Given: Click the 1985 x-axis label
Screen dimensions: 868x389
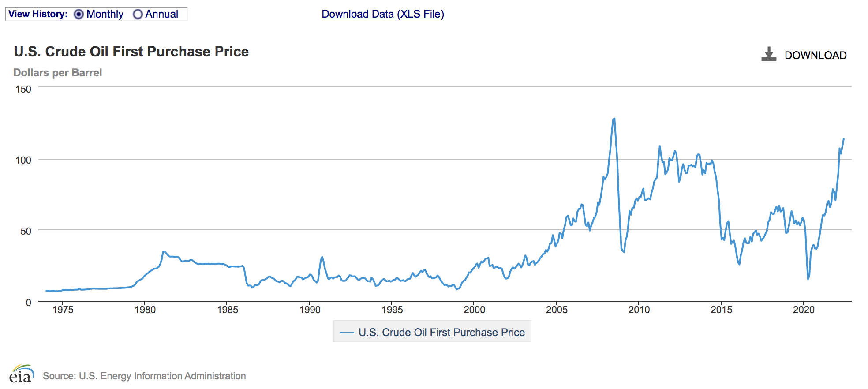Looking at the screenshot, I should (x=228, y=310).
